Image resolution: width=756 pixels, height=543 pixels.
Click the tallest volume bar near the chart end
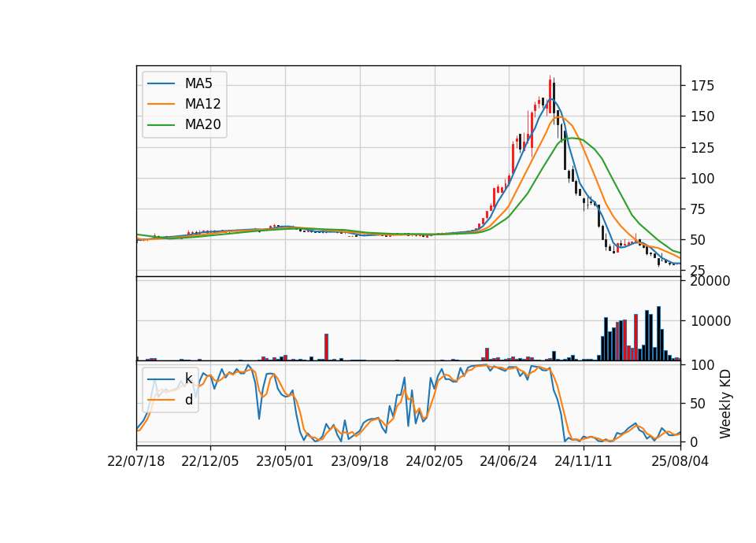click(x=659, y=334)
